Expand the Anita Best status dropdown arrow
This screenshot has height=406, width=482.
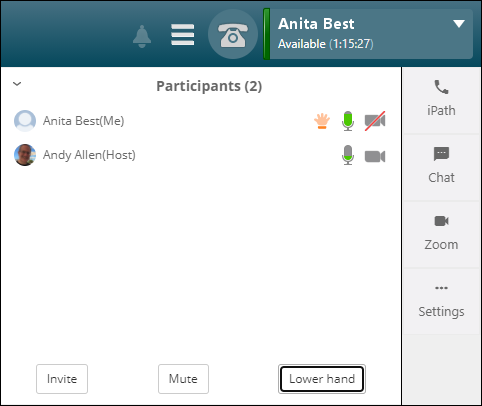[459, 24]
